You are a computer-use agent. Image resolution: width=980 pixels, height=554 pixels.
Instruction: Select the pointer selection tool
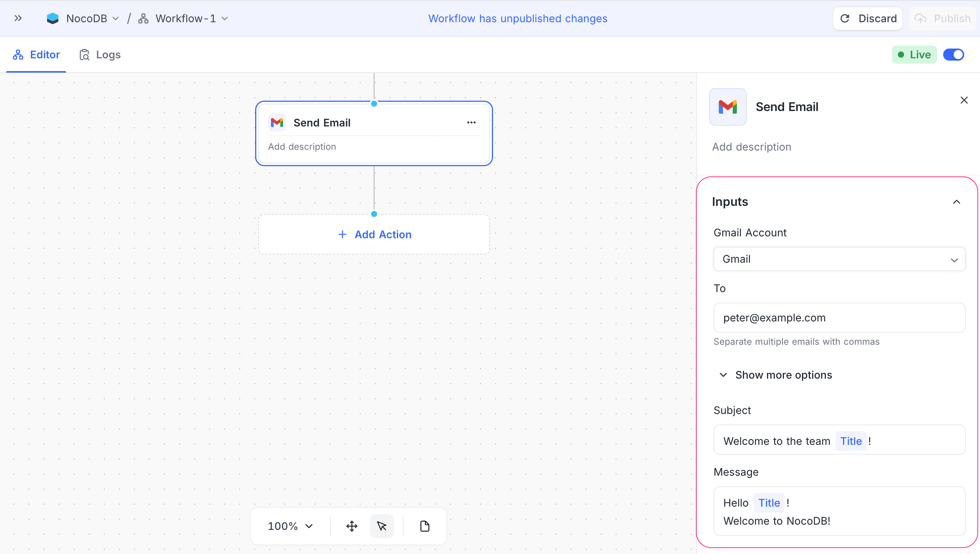tap(382, 526)
